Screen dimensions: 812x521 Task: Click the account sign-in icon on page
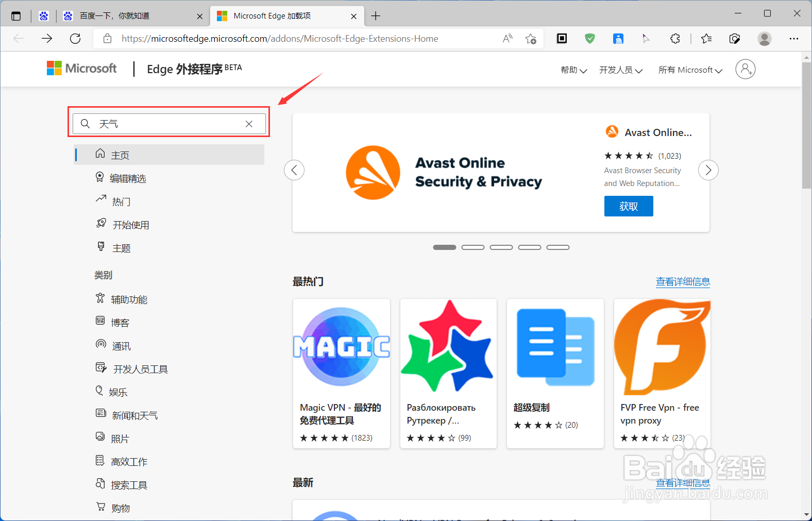coord(745,69)
